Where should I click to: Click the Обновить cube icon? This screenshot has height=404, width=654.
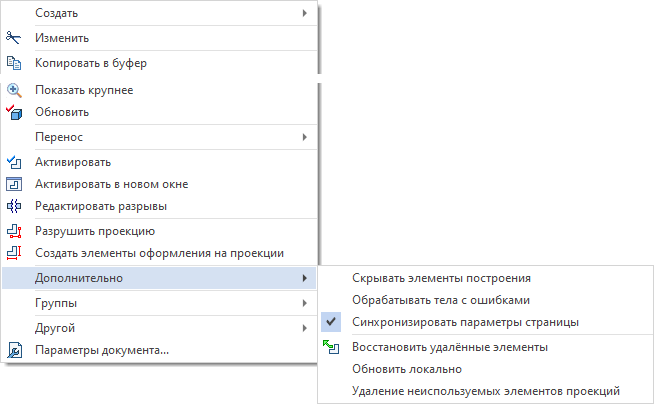tap(14, 112)
